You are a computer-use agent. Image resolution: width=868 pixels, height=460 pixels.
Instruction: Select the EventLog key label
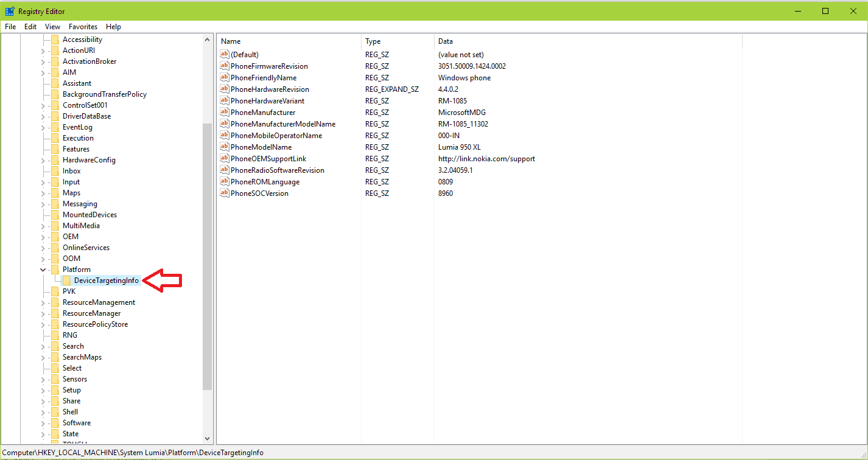[x=77, y=127]
